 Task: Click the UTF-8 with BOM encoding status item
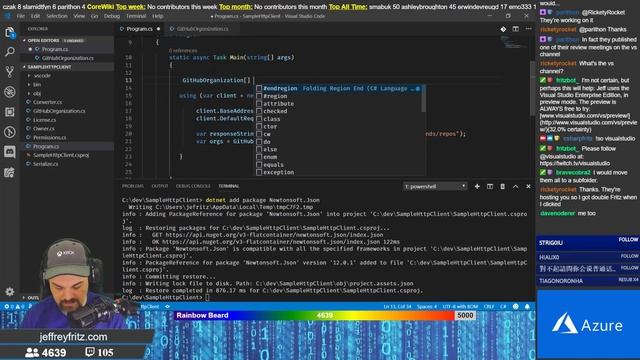pyautogui.click(x=460, y=307)
